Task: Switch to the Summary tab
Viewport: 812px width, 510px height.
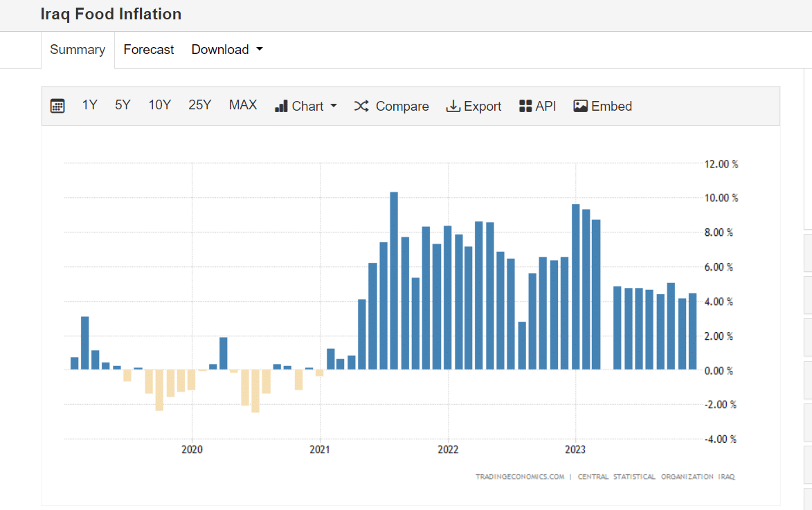Action: [x=78, y=50]
